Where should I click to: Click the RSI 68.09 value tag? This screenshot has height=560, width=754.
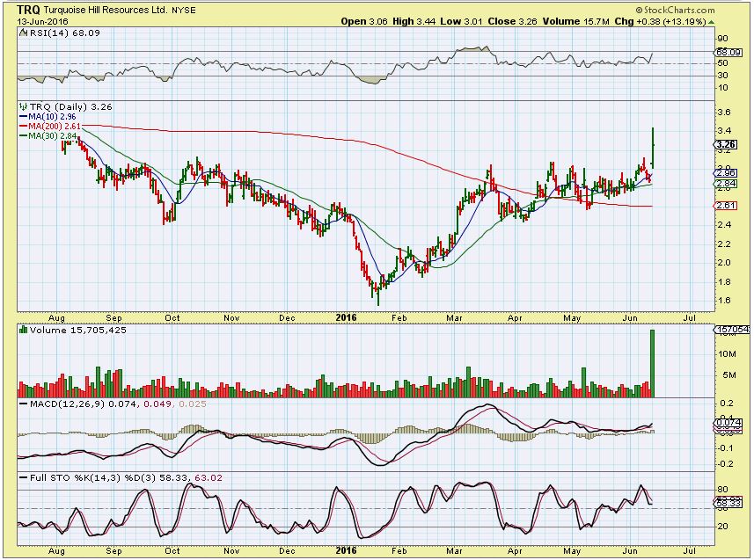point(726,52)
